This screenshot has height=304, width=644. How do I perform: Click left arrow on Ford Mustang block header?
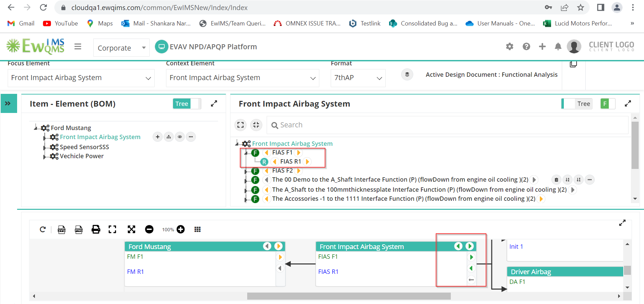point(267,246)
